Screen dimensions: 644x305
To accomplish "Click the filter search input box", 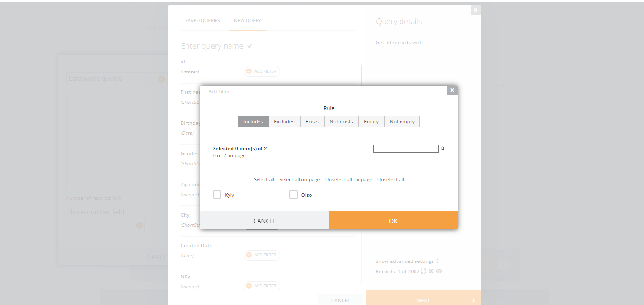I will [406, 149].
